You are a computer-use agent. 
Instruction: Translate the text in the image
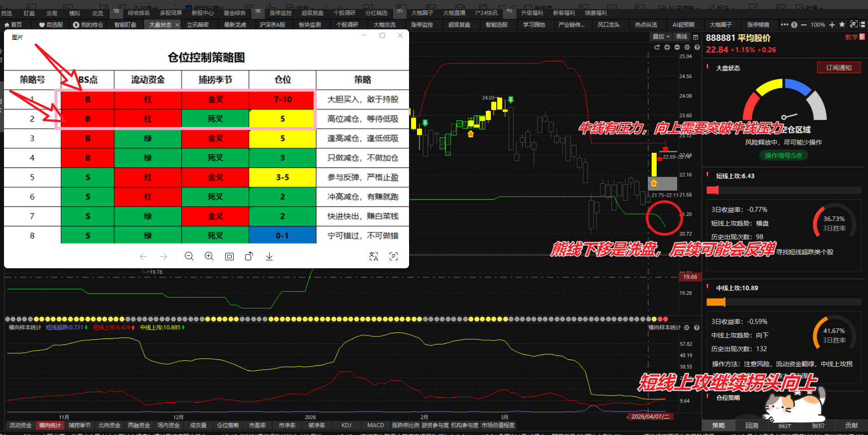[374, 256]
